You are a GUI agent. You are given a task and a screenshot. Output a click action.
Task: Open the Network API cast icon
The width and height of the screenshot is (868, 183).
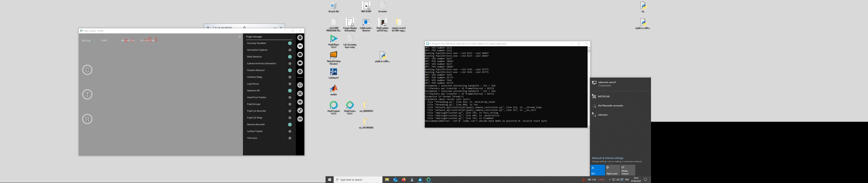coord(300,85)
